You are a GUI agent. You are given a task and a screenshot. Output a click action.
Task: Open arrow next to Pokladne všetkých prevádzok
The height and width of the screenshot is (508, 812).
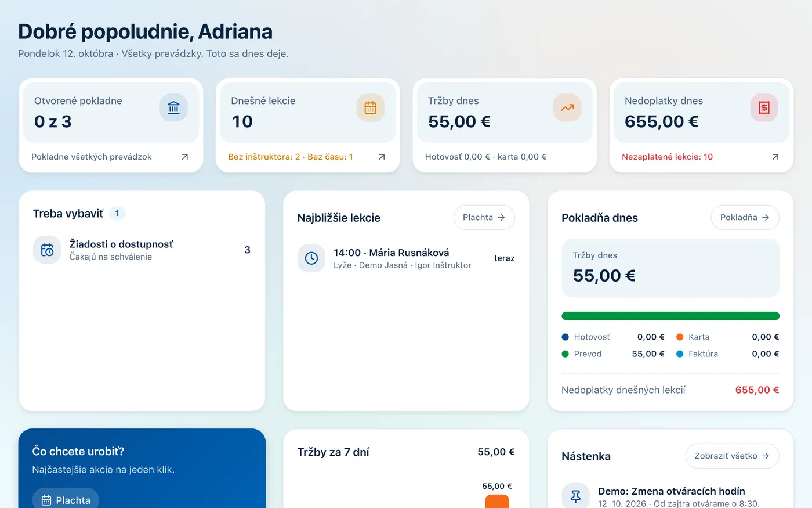pyautogui.click(x=185, y=157)
